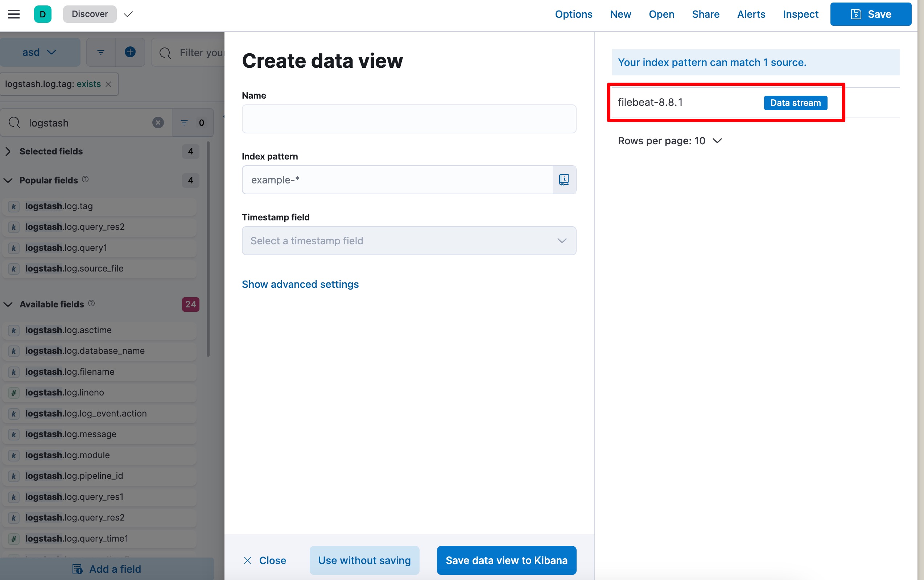This screenshot has height=580, width=924.
Task: Show advanced settings link
Action: pos(300,284)
